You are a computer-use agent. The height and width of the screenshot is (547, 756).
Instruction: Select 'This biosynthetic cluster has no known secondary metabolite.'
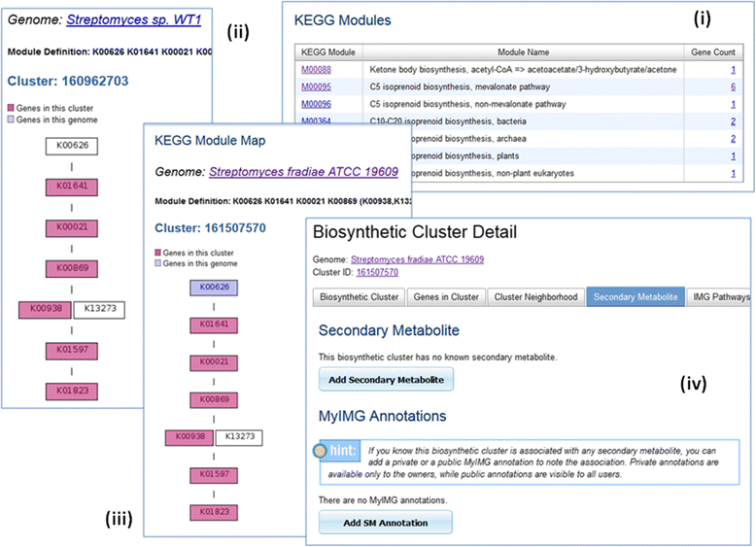coord(437,358)
